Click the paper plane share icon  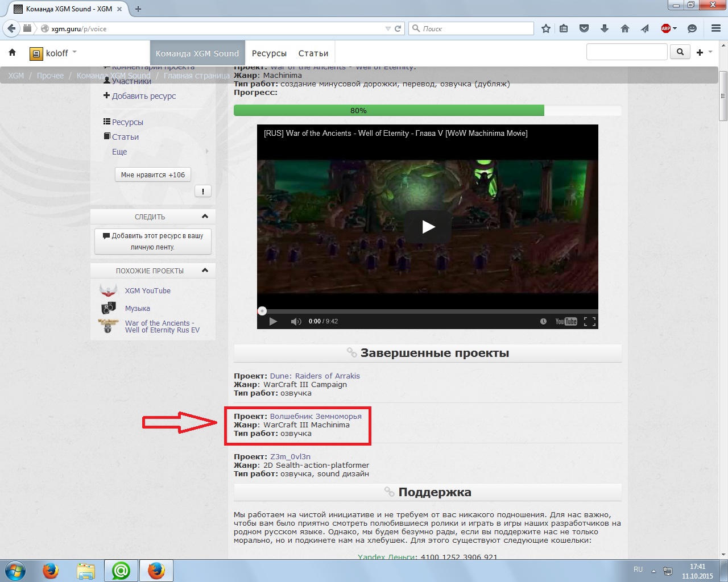(x=645, y=28)
